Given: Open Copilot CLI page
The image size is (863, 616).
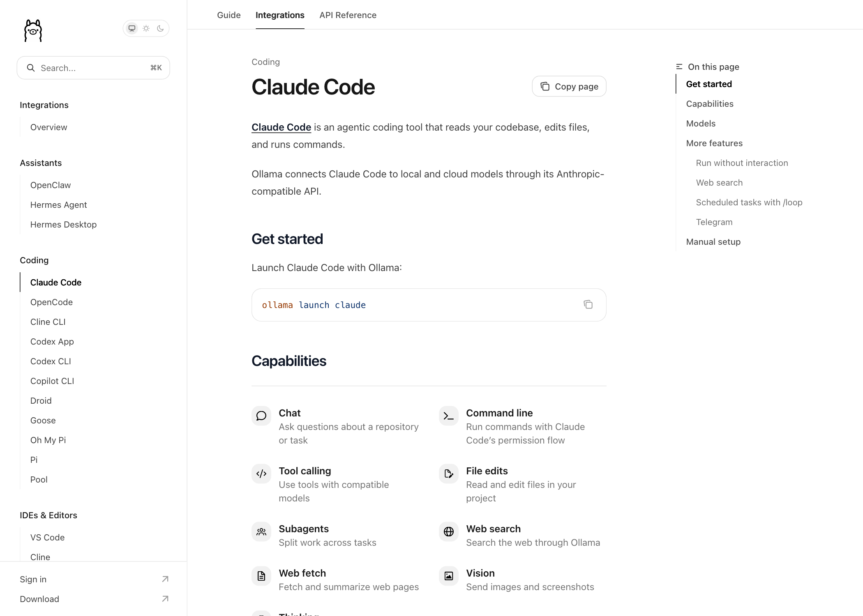Looking at the screenshot, I should tap(52, 381).
